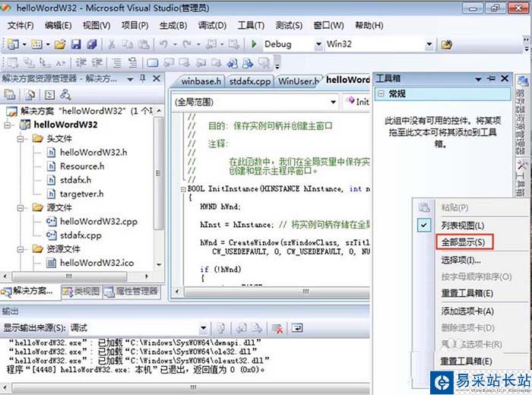Switch to the winbase.h tab
The width and height of the screenshot is (532, 395).
[201, 81]
